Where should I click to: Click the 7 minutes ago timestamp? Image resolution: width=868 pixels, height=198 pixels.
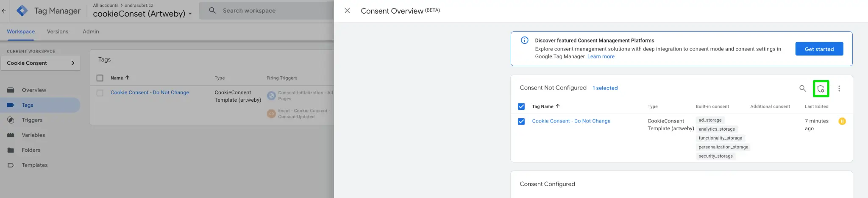point(816,125)
